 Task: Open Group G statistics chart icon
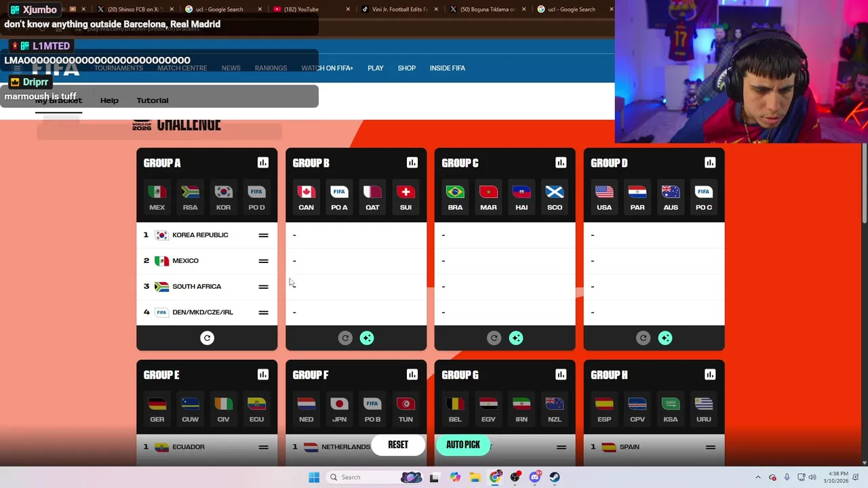[x=561, y=374]
